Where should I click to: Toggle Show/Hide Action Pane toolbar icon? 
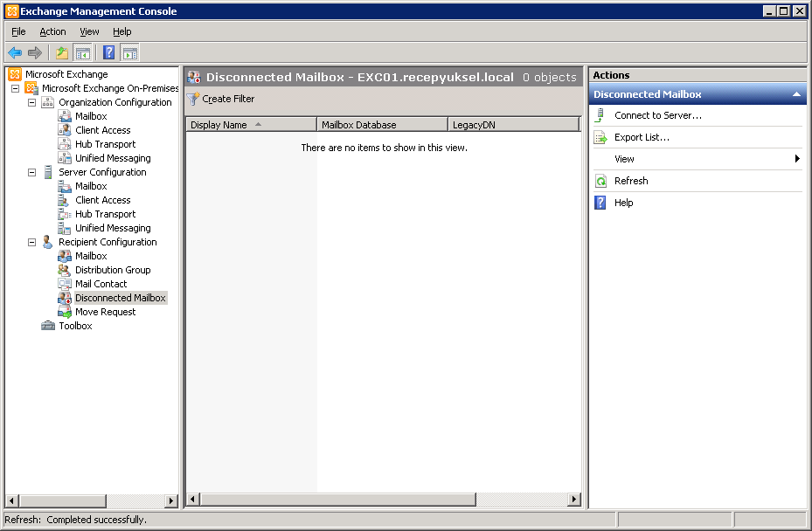[129, 52]
